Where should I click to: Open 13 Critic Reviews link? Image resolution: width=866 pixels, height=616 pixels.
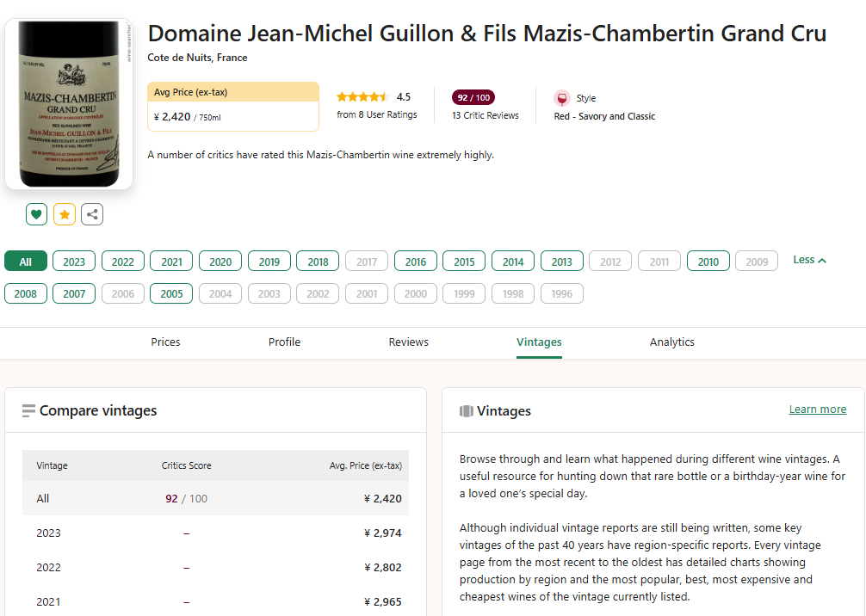click(x=486, y=115)
